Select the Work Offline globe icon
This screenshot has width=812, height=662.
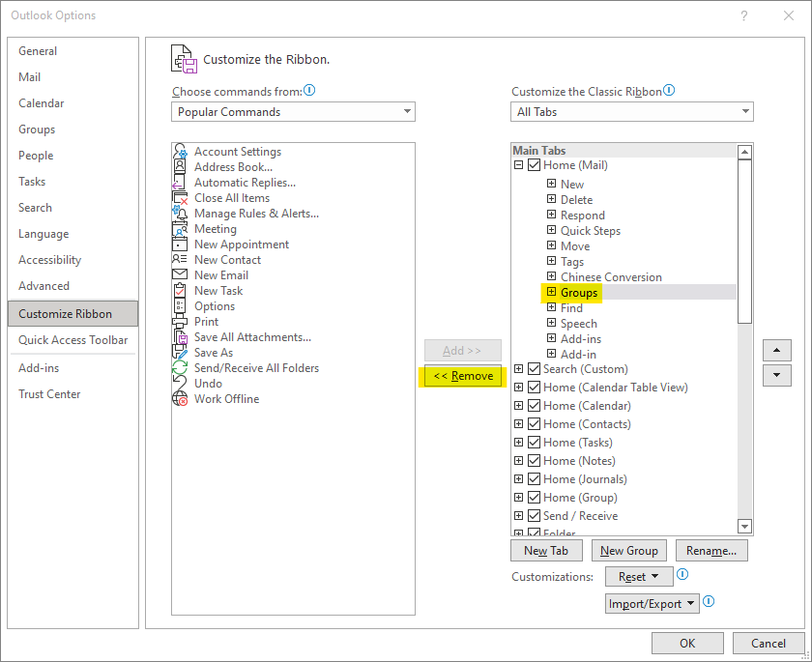[x=180, y=398]
